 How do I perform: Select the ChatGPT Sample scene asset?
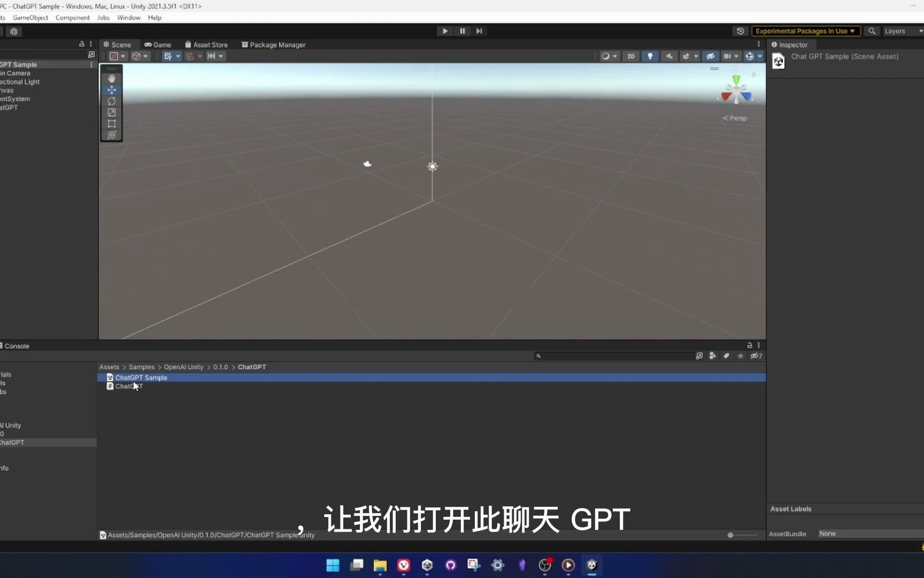click(140, 377)
